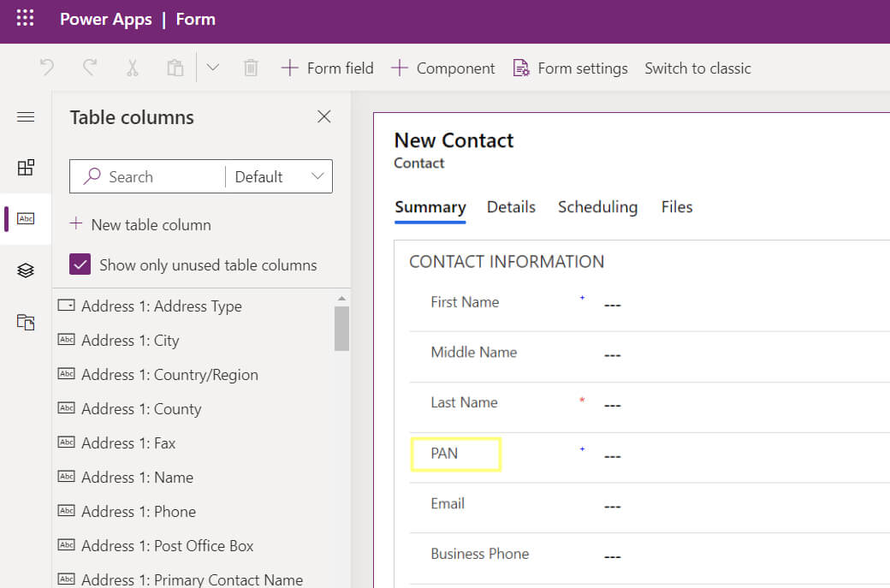Open the Default filter dropdown
The height and width of the screenshot is (588, 890).
[x=278, y=176]
